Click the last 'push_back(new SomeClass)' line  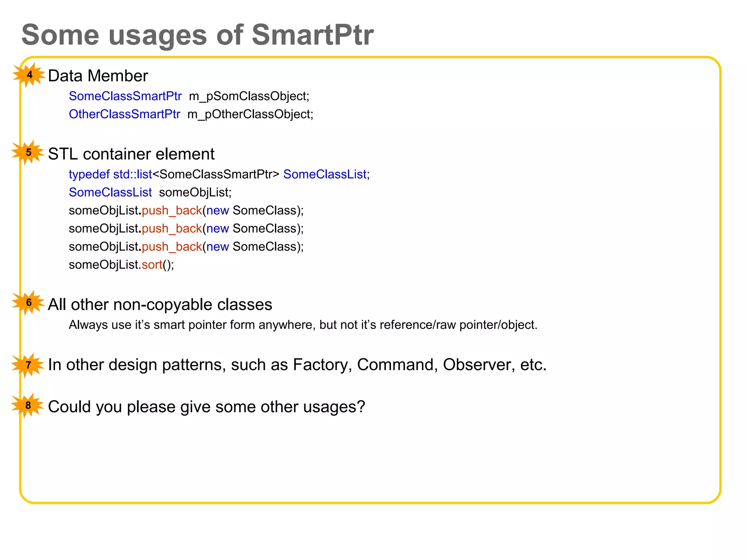click(x=186, y=246)
